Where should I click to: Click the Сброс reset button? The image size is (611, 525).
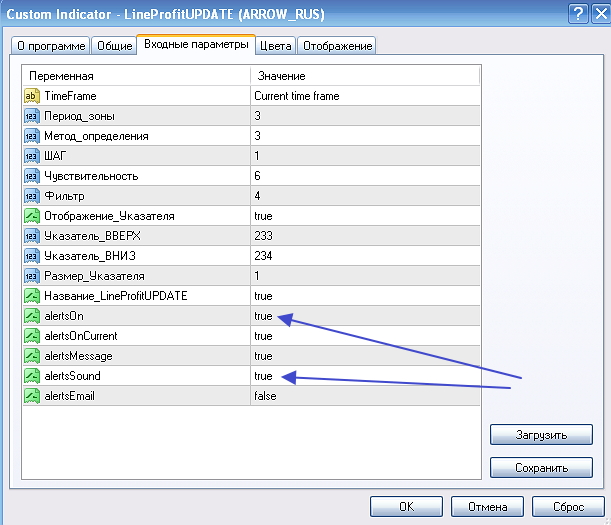[568, 506]
